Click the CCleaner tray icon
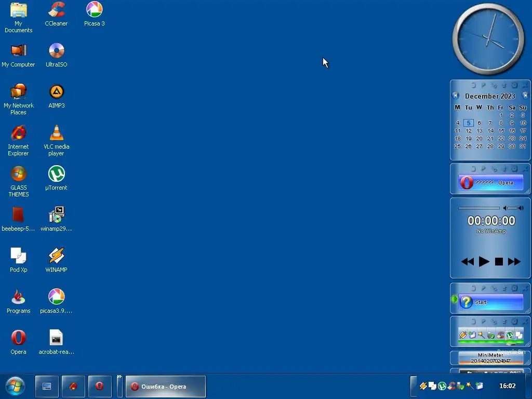The height and width of the screenshot is (399, 532). pos(451,386)
